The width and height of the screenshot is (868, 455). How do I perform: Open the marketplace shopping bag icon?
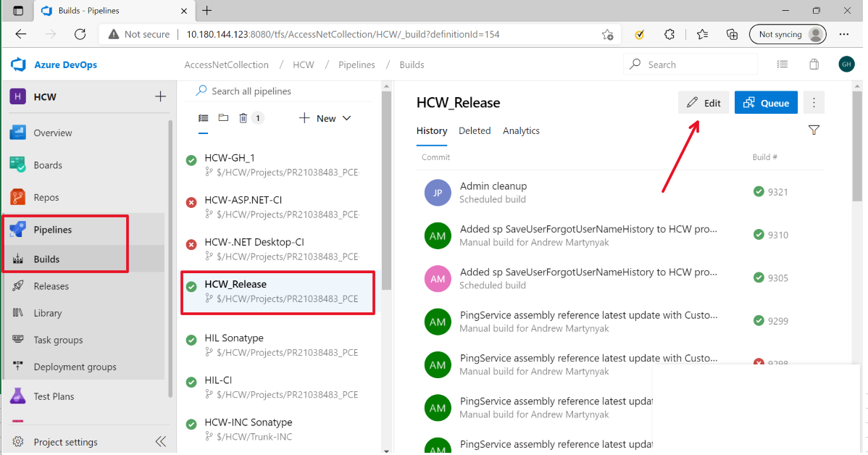[x=814, y=64]
